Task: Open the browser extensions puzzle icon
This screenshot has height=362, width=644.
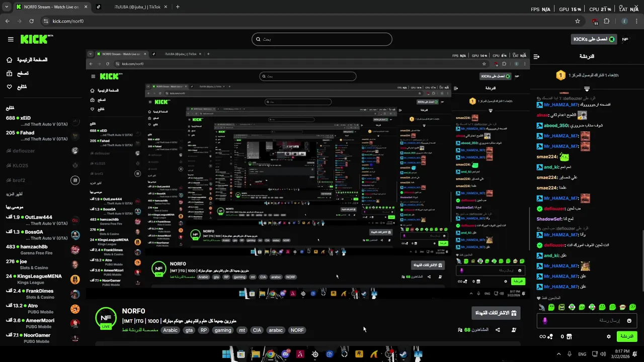Action: pyautogui.click(x=606, y=21)
